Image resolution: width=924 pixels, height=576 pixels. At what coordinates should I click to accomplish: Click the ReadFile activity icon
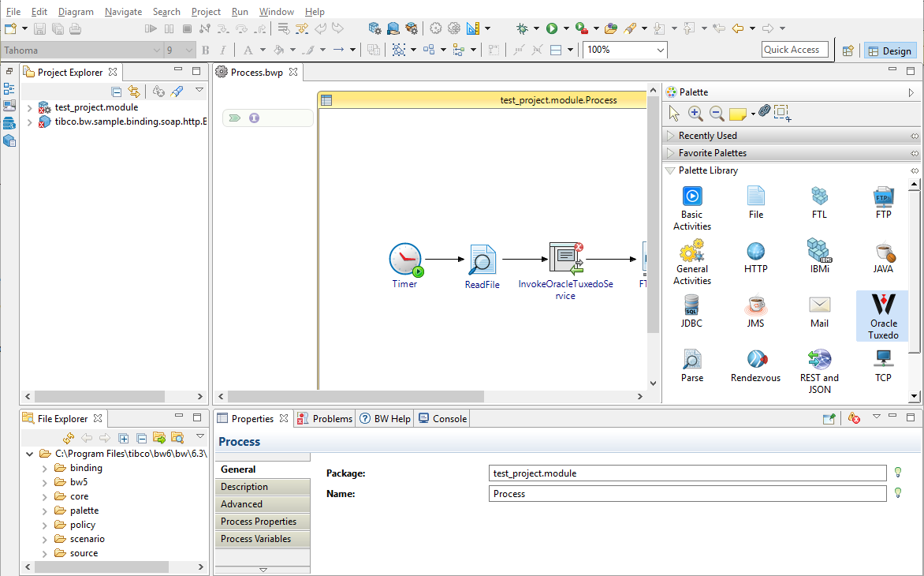[x=482, y=260]
